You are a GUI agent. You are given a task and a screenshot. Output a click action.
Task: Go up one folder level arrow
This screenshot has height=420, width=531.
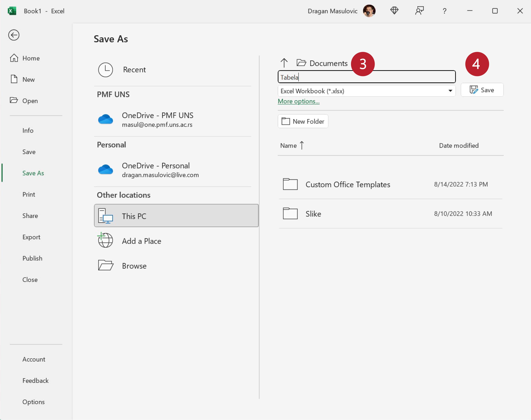tap(284, 63)
